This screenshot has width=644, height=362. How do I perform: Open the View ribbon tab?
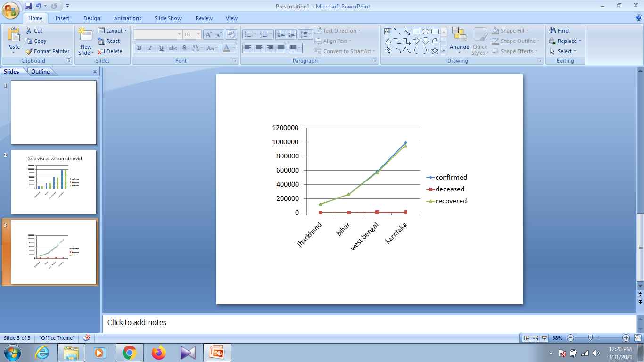[231, 18]
